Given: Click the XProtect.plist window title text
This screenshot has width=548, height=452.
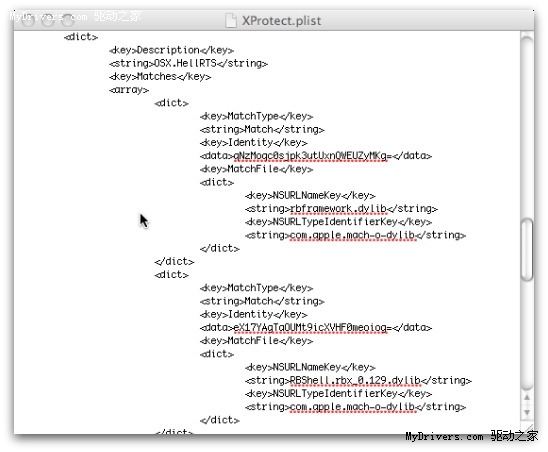Looking at the screenshot, I should (281, 21).
